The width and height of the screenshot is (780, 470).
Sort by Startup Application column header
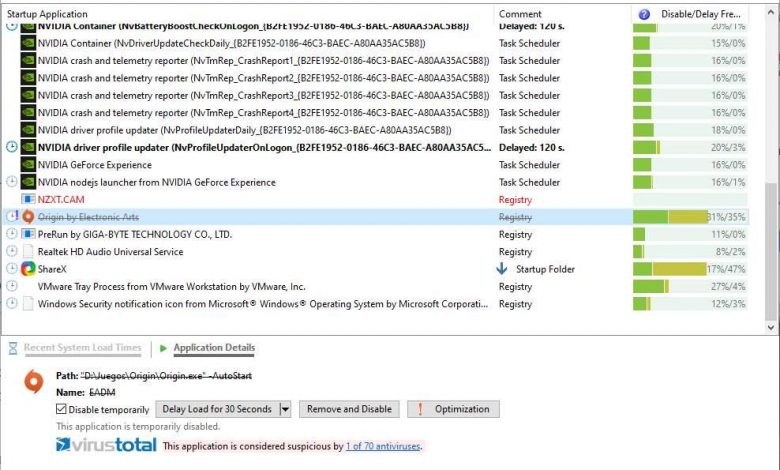[x=47, y=14]
